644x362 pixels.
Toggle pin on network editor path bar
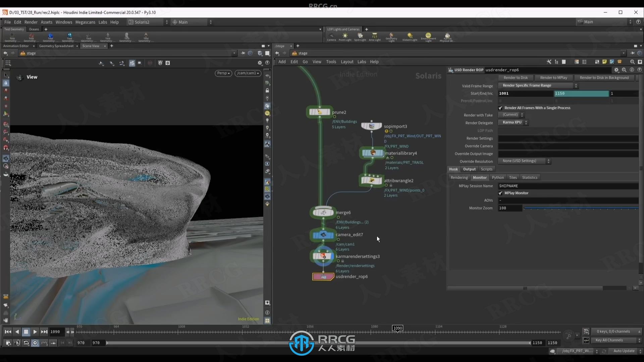(632, 53)
